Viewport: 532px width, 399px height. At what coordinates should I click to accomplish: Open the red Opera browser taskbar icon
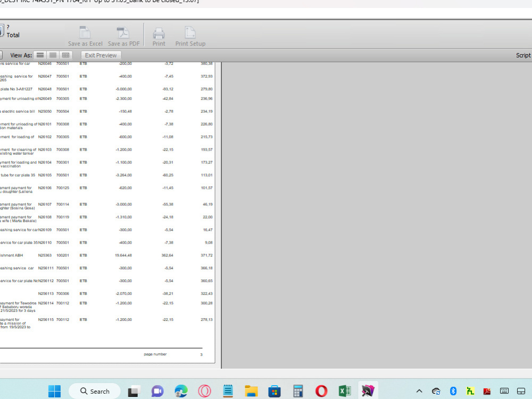pyautogui.click(x=321, y=391)
